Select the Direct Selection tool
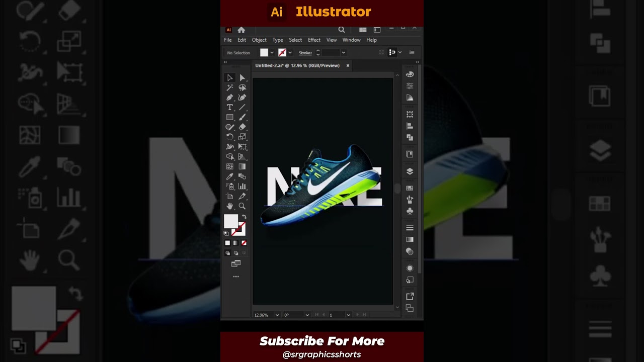The height and width of the screenshot is (362, 644). coord(242,77)
